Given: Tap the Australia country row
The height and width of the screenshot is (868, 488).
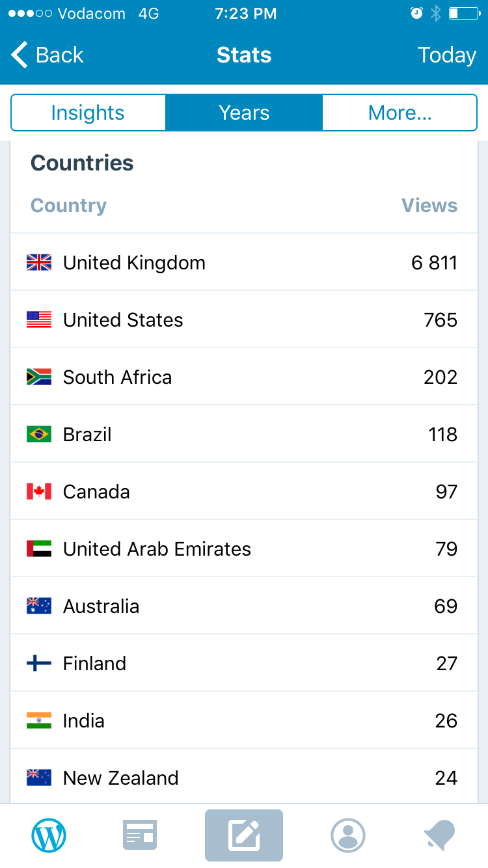Looking at the screenshot, I should click(244, 606).
